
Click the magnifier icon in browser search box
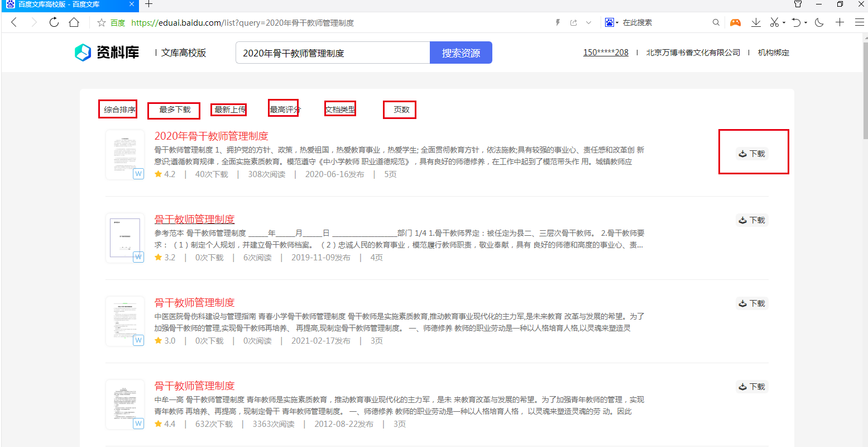click(x=716, y=23)
